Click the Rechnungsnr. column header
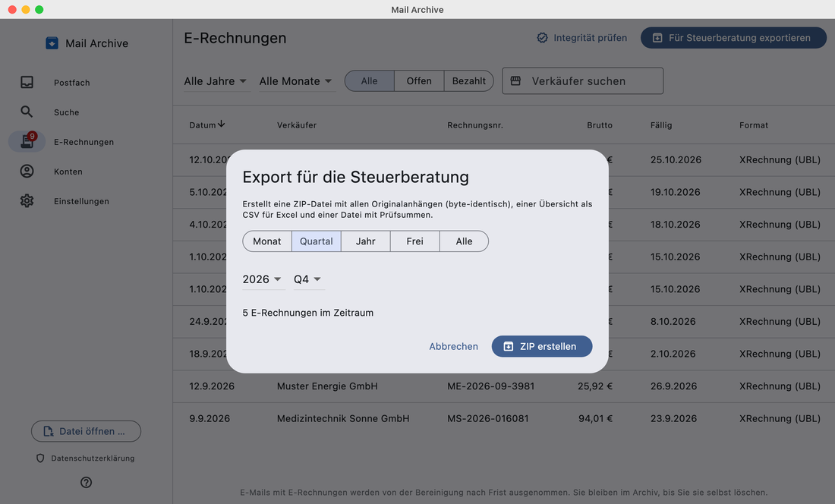This screenshot has width=835, height=504. point(475,125)
